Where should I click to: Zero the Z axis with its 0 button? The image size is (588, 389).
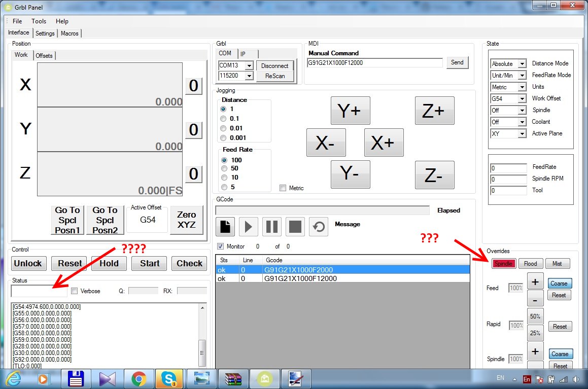tap(193, 174)
